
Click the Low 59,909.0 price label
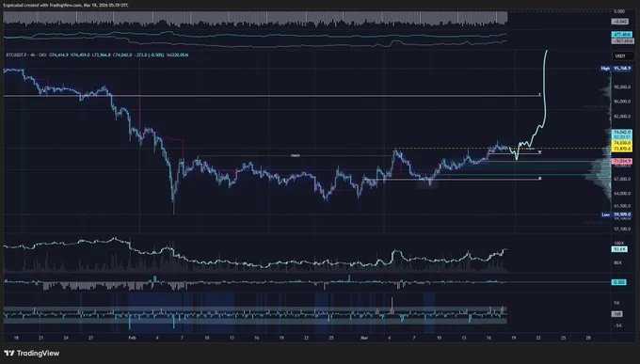pos(616,214)
